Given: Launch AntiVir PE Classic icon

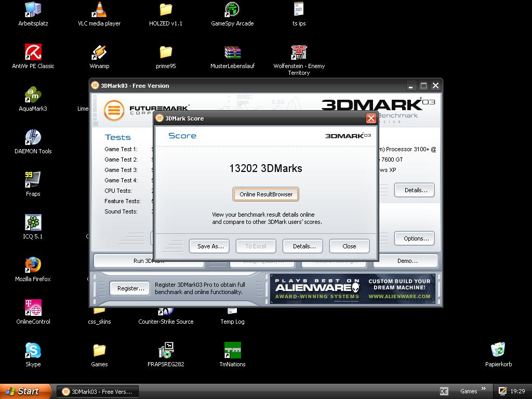Looking at the screenshot, I should [x=33, y=57].
